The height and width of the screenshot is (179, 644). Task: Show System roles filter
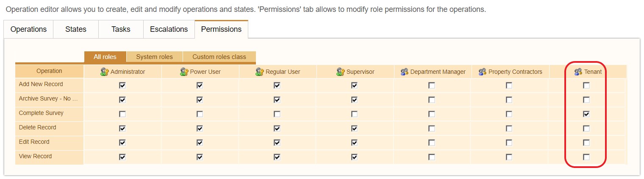(155, 57)
